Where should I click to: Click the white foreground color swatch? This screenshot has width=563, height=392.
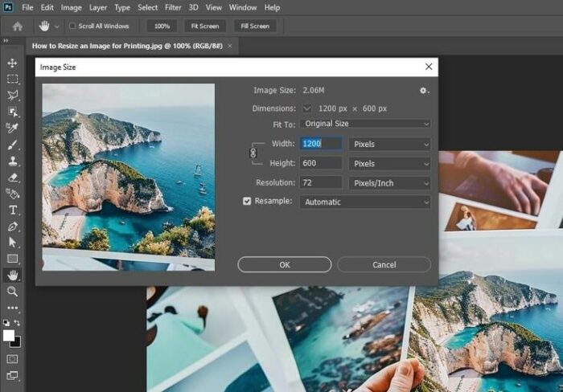point(8,335)
